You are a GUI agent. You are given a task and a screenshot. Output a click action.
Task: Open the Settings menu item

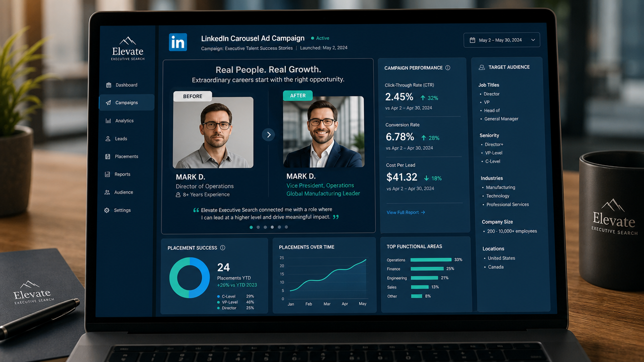[x=125, y=210]
